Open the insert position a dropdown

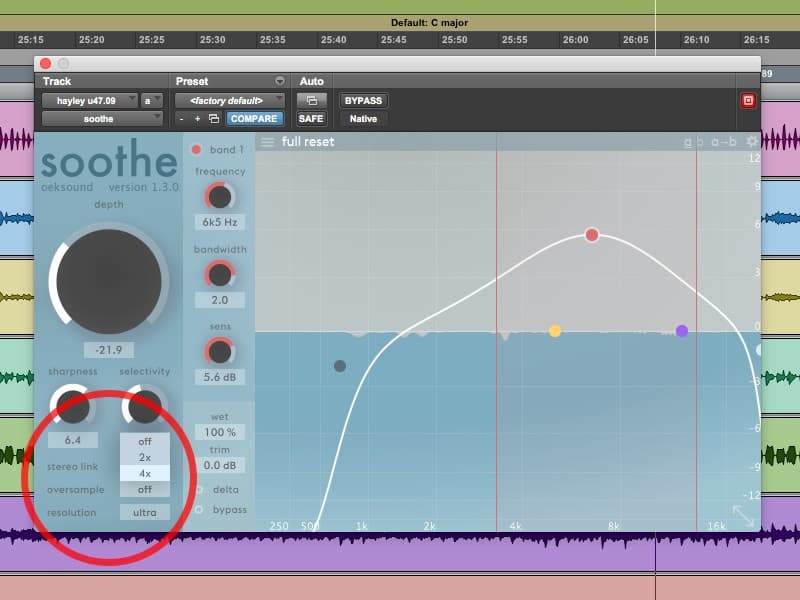click(152, 101)
